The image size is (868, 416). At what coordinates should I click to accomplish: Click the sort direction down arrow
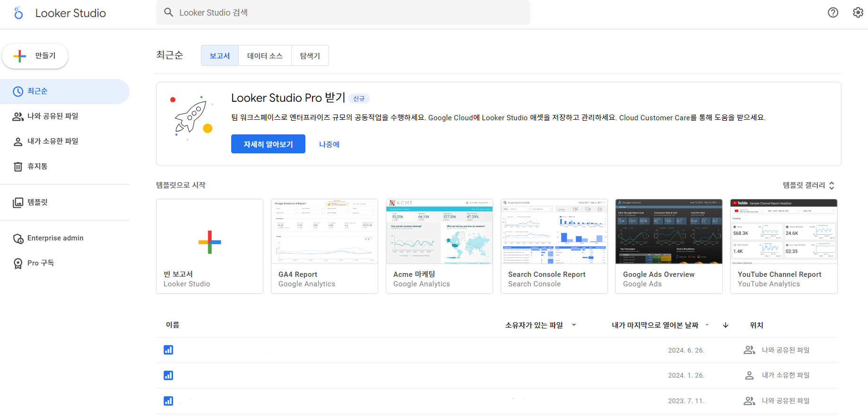[726, 325]
